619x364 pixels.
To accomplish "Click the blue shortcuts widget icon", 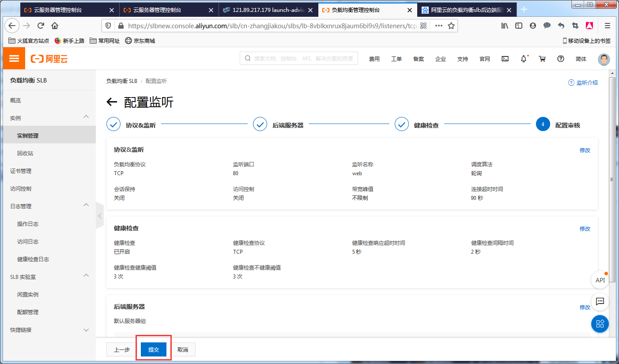I will click(600, 324).
